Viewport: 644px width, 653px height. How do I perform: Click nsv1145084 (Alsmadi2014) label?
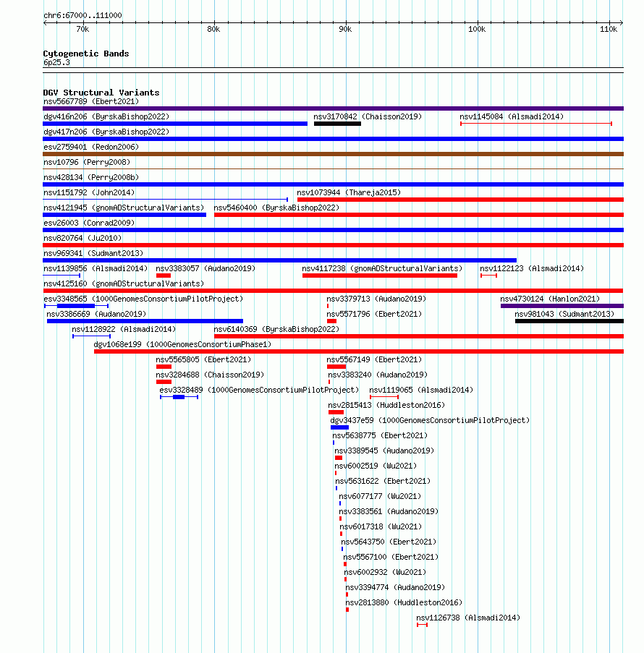coord(512,116)
